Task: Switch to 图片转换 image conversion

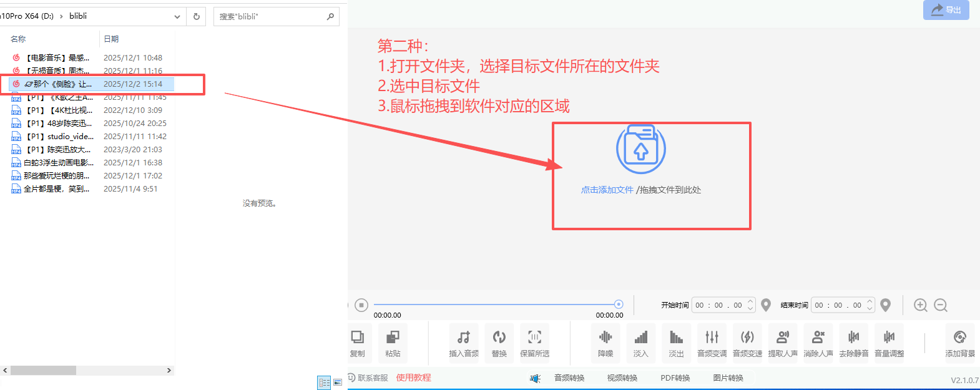Action: 728,378
